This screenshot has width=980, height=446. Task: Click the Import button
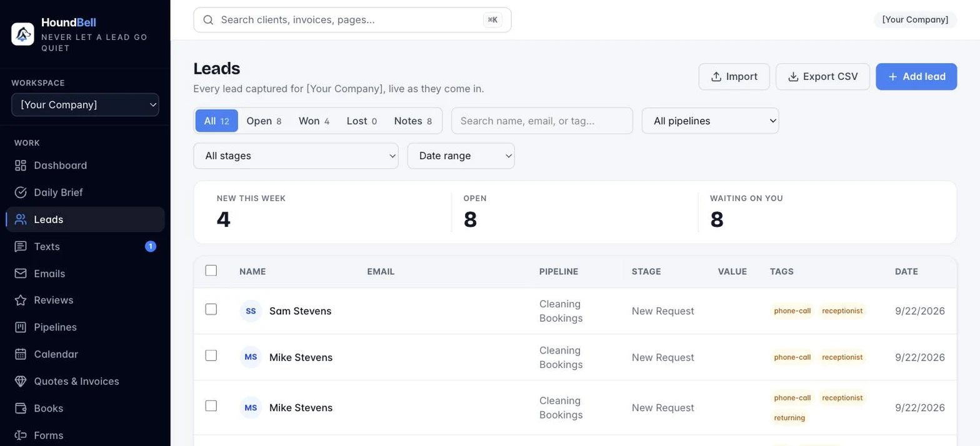(x=734, y=77)
